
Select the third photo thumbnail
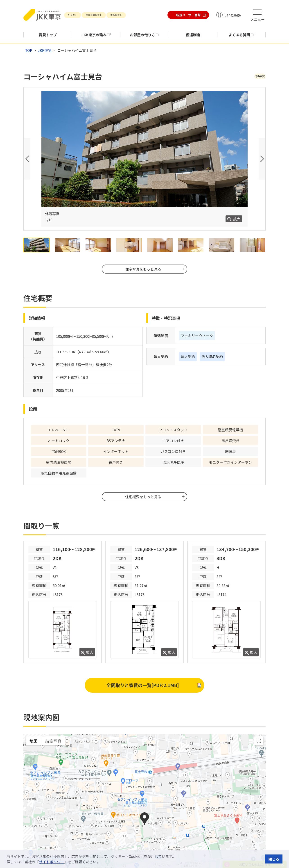pyautogui.click(x=98, y=245)
